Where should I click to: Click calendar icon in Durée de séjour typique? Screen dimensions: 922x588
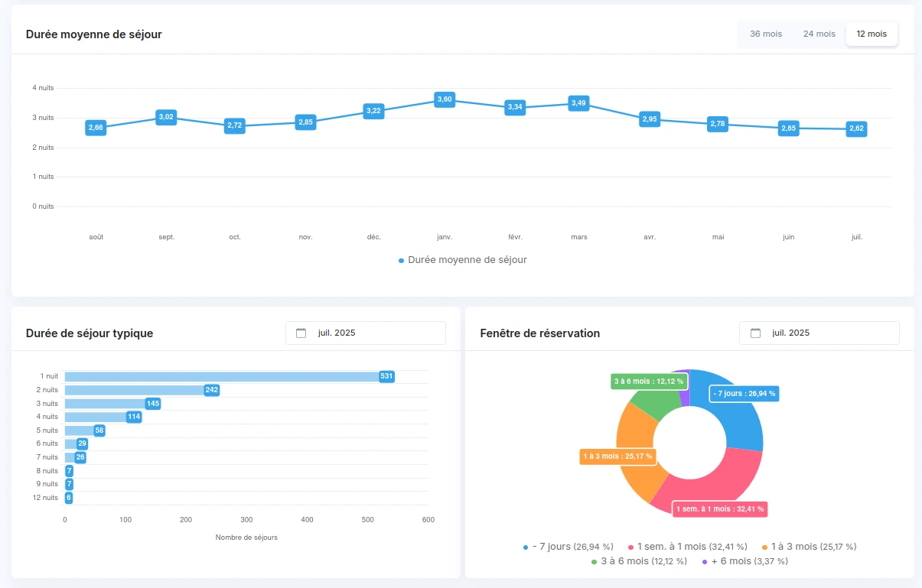click(x=301, y=333)
